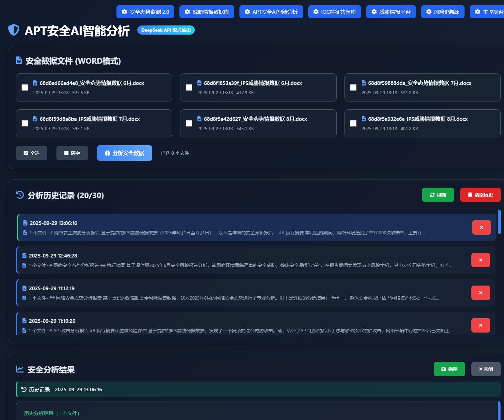
Task: Click the history clock icon in header
Action: click(20, 195)
